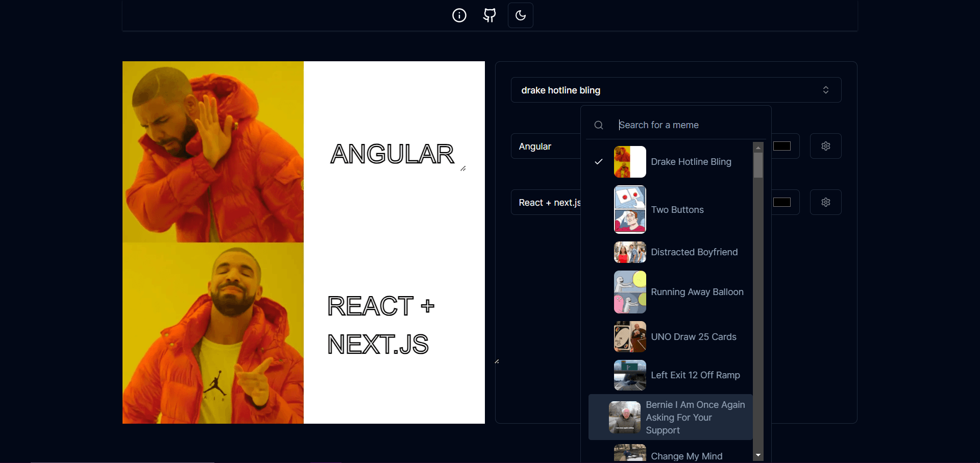Open settings gear for Angular text

[826, 146]
